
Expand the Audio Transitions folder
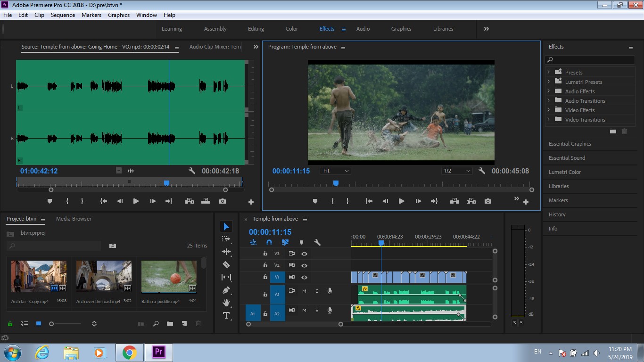click(x=548, y=100)
